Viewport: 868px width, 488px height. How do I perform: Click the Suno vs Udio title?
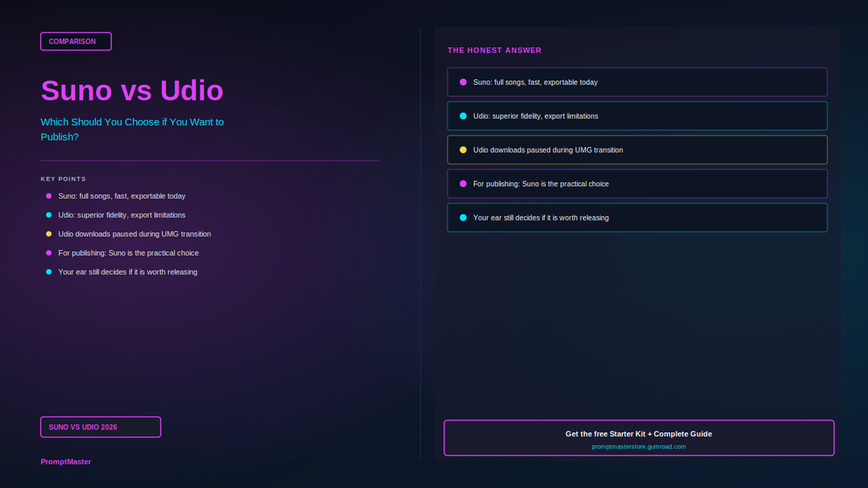point(132,90)
